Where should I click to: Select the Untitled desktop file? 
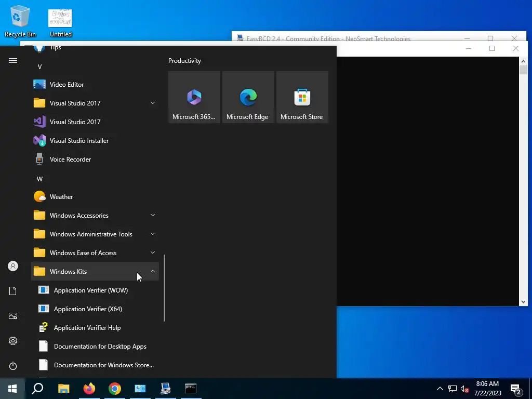60,22
